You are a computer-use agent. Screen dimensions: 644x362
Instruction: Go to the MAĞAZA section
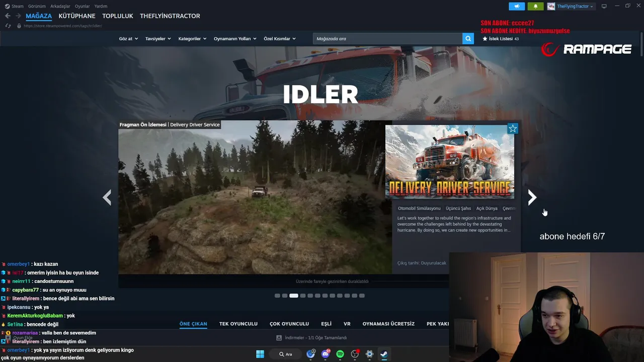(39, 16)
